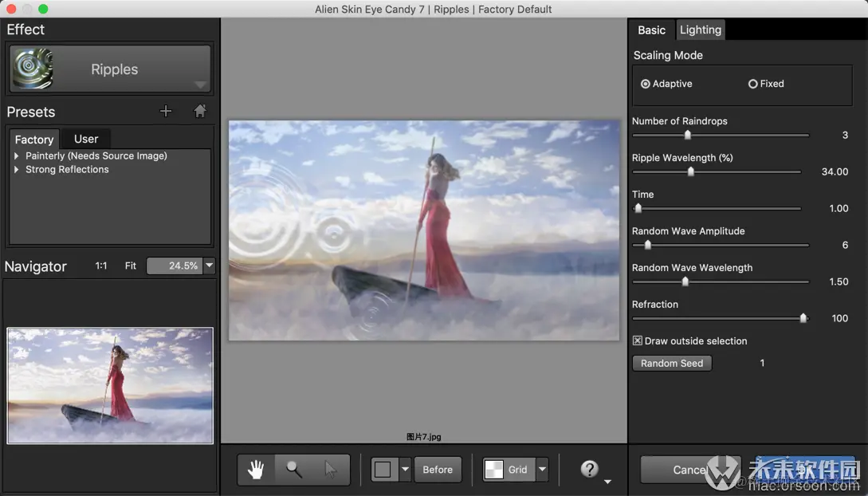Screen dimensions: 868x496
Task: Click the Random Seed value 1
Action: (762, 363)
